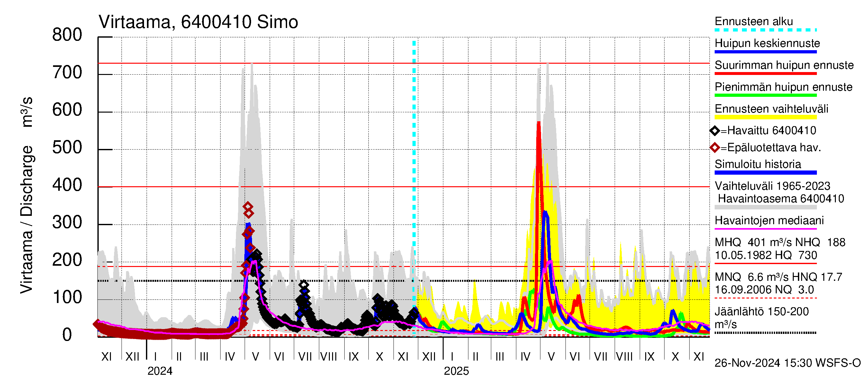Click the red line under 'Suurimman huipun ennuste'
Viewport: 868px width, 386px height.
765,73
